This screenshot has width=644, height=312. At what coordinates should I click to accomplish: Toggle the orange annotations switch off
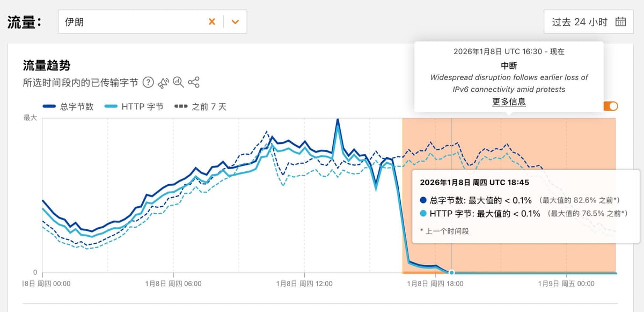611,106
